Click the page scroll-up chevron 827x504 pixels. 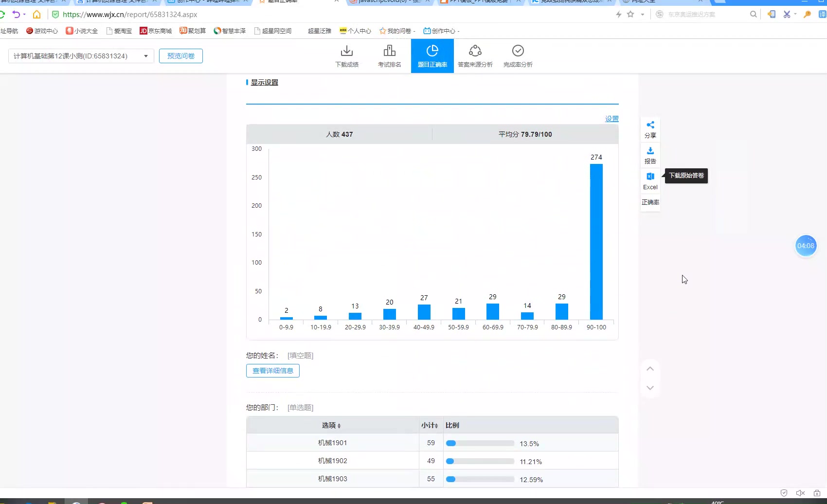[x=650, y=369]
